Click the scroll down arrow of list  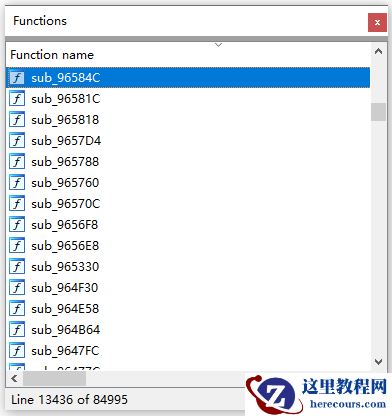tap(378, 362)
